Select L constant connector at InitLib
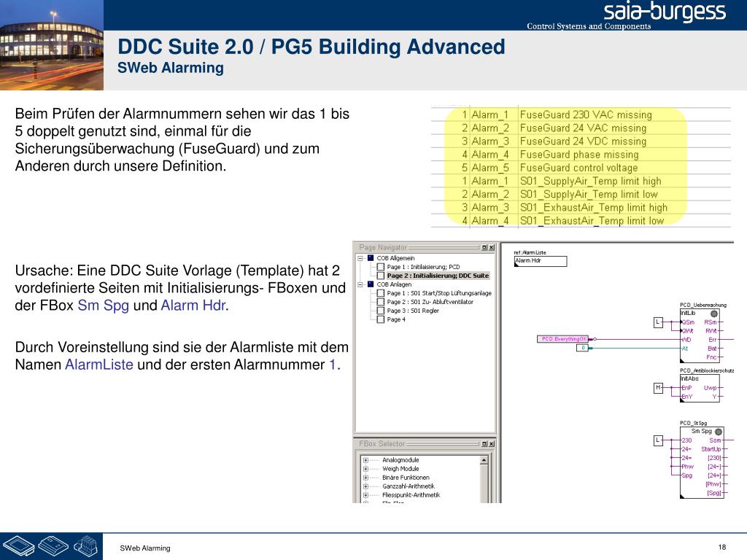 coord(658,322)
